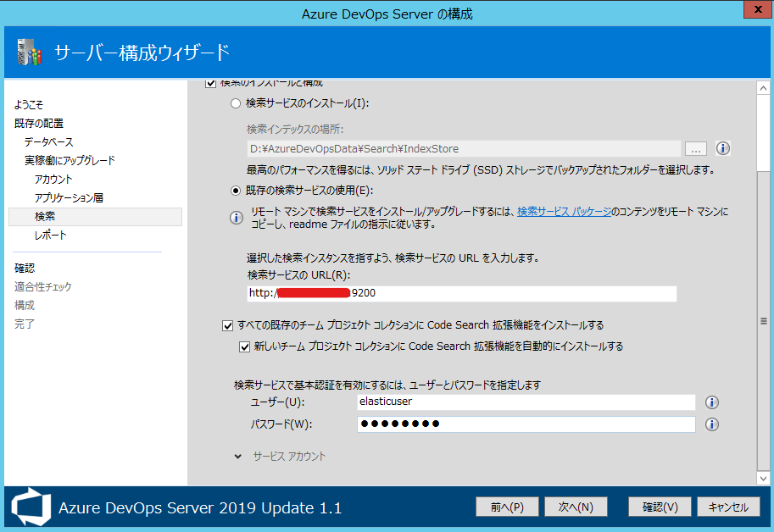
Task: Click scrollbar up arrow
Action: 763,88
